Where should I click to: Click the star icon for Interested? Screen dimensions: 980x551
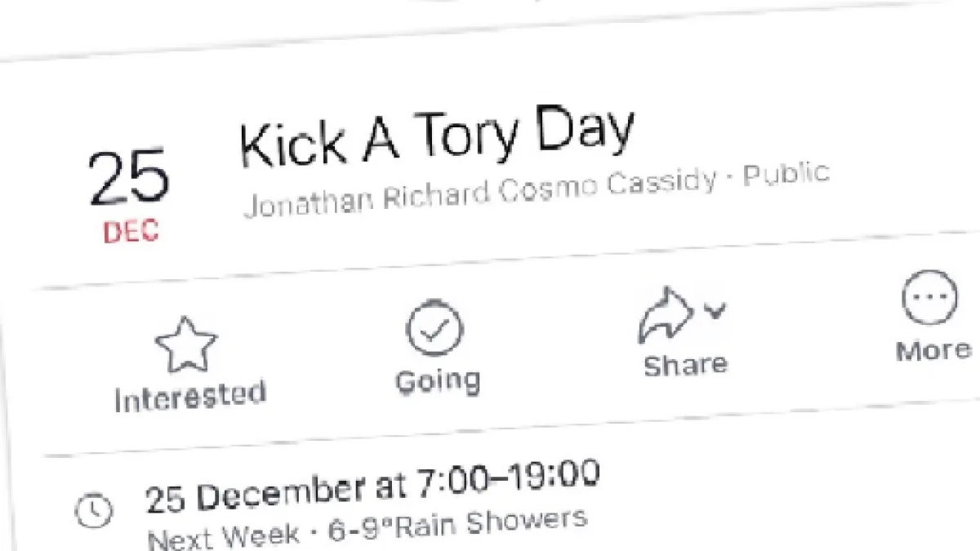[186, 345]
